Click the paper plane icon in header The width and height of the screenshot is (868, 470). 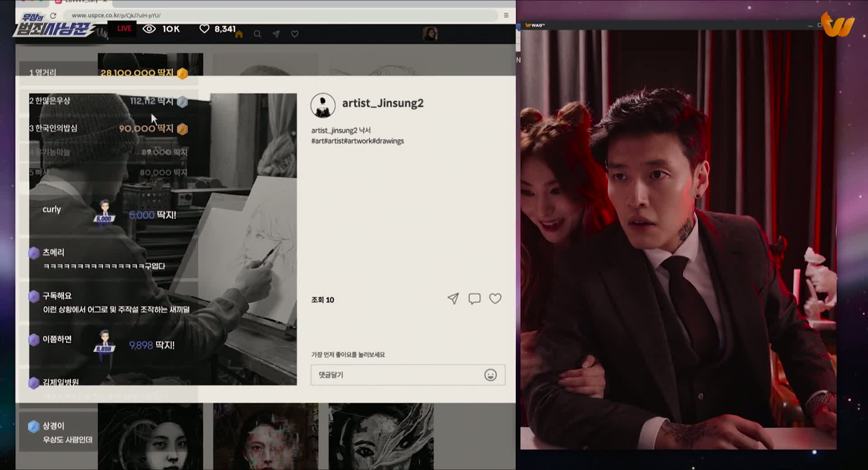(x=276, y=34)
